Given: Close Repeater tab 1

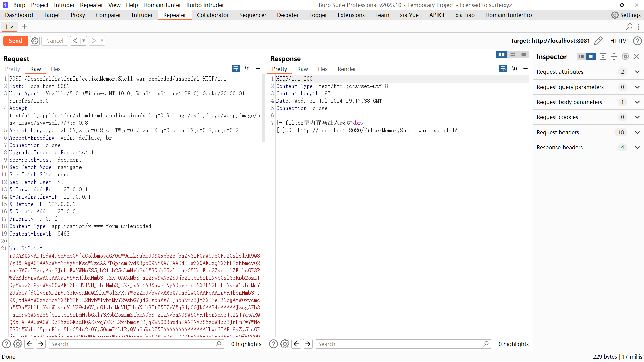Looking at the screenshot, I should (12, 27).
